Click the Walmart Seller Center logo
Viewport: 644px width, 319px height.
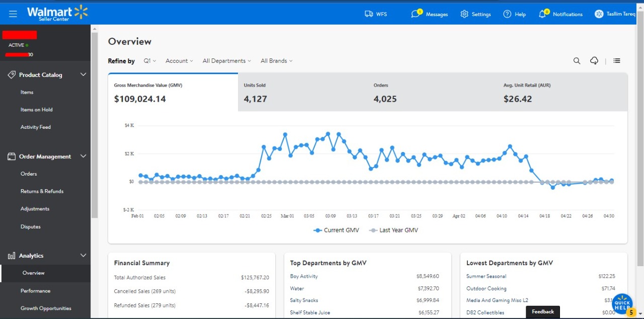[x=57, y=14]
